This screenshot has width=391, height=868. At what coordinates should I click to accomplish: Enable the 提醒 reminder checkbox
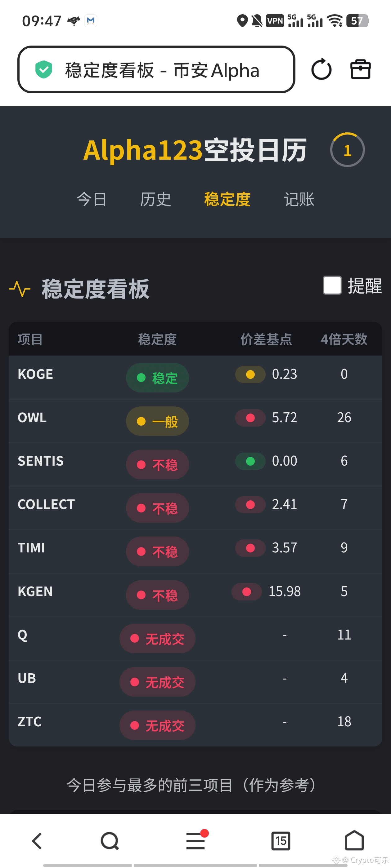coord(332,286)
